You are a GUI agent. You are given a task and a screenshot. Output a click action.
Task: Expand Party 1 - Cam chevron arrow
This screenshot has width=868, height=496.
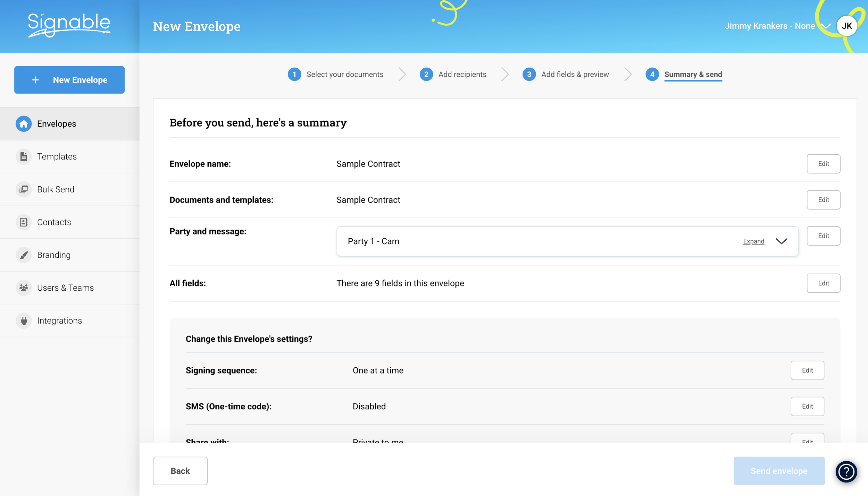click(781, 241)
